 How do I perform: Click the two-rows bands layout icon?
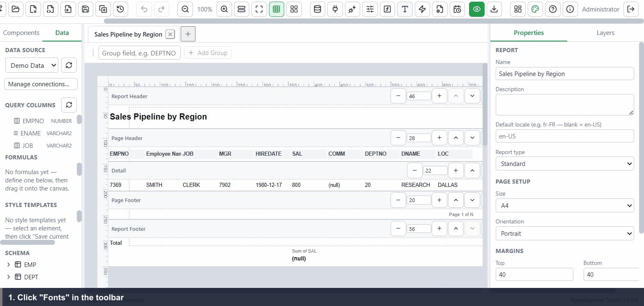(x=241, y=9)
